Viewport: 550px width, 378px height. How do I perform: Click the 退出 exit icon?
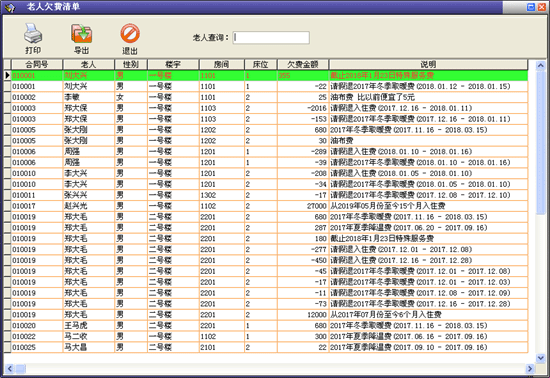[x=130, y=34]
